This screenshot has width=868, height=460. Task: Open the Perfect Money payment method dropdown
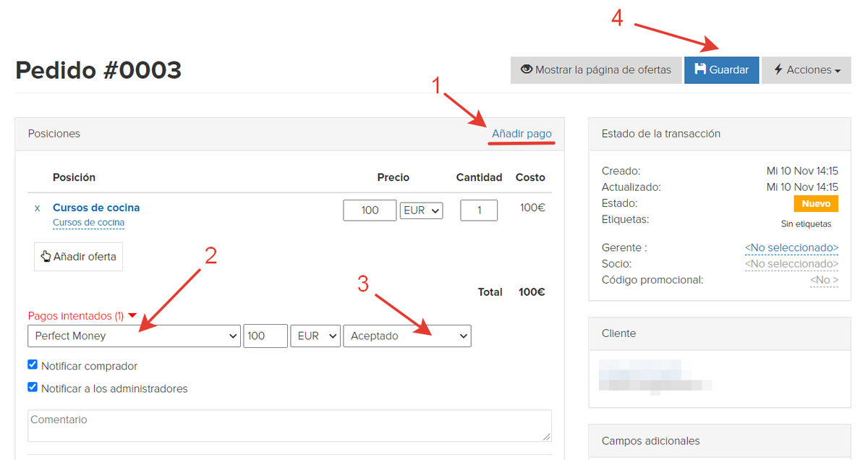click(x=135, y=336)
